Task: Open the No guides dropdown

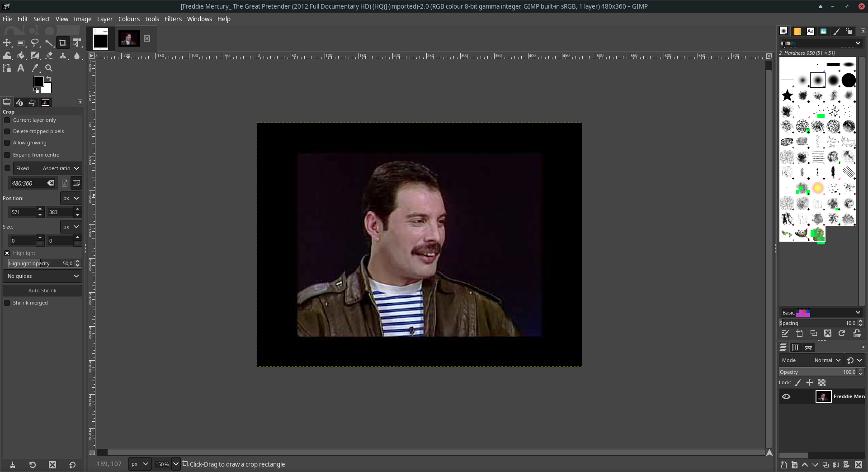Action: [42, 276]
